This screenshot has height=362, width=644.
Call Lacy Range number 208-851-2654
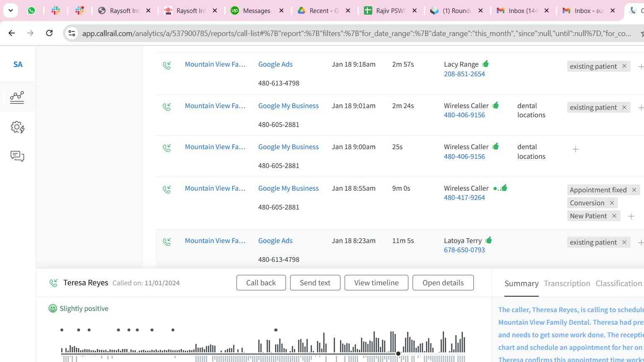(x=464, y=74)
